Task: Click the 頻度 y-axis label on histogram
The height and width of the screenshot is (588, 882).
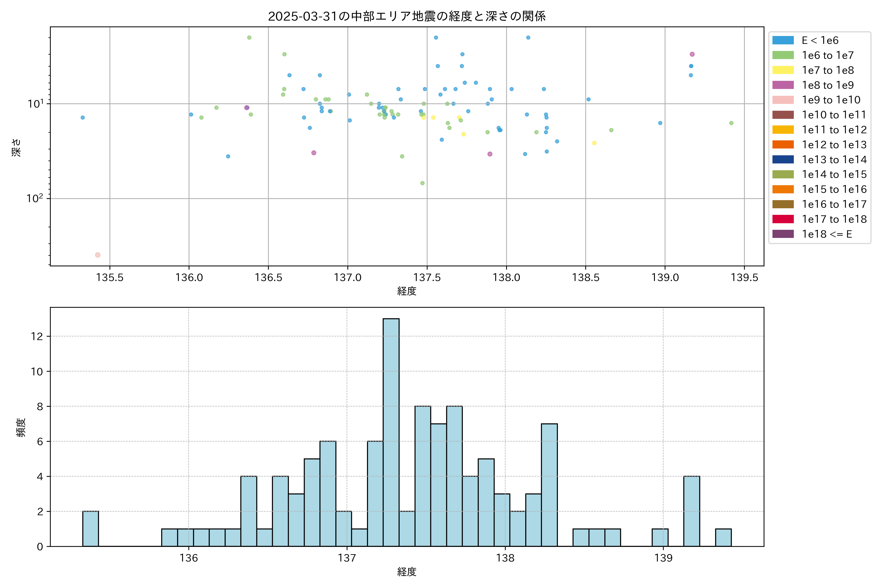Action: (x=21, y=428)
